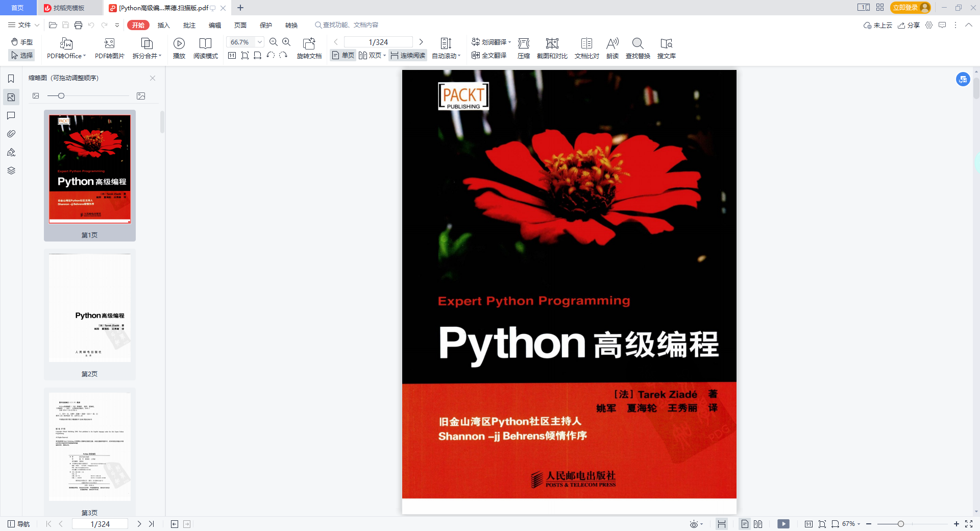
Task: Open the 66.7% zoom level dropdown
Action: [260, 42]
